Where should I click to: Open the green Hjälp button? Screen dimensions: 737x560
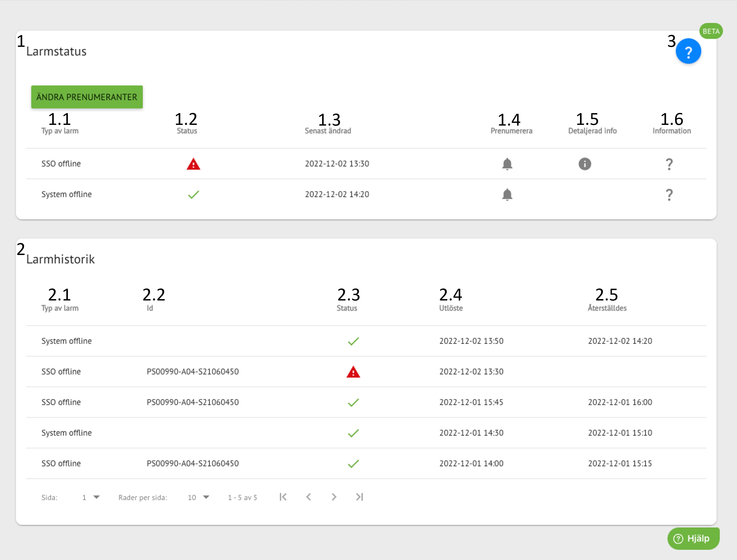pos(693,538)
